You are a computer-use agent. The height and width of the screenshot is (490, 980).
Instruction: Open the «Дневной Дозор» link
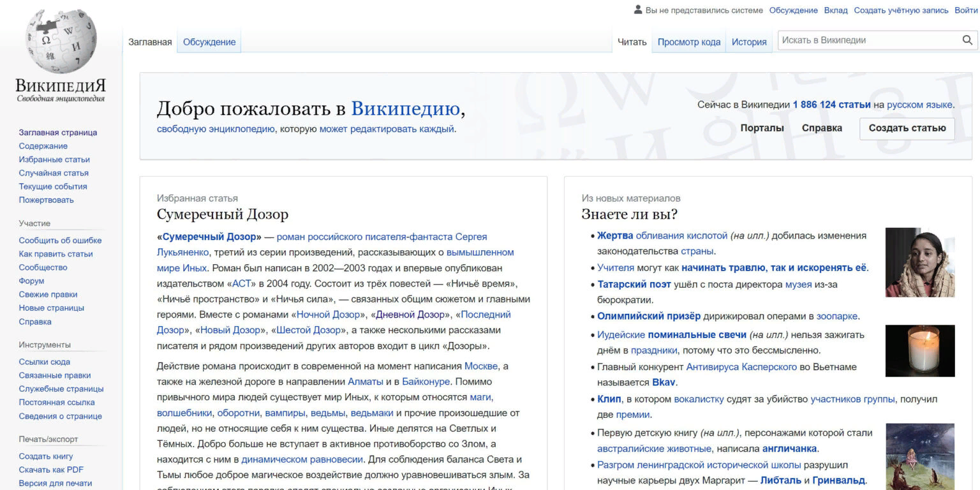click(x=412, y=315)
